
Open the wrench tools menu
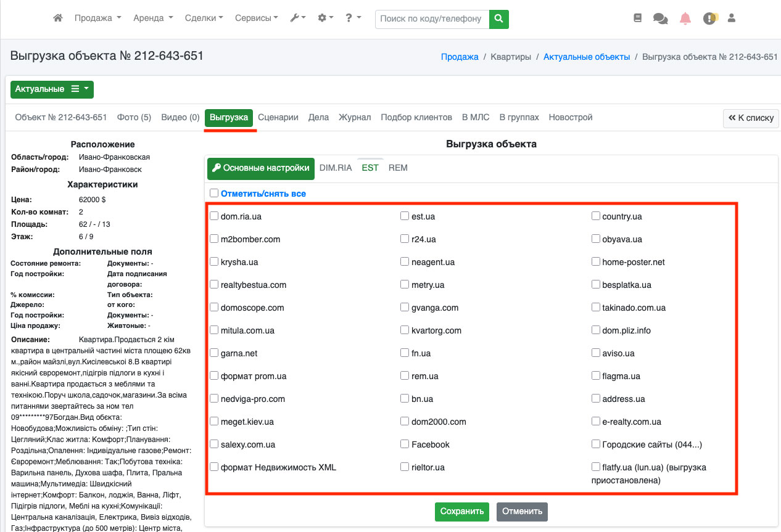298,18
